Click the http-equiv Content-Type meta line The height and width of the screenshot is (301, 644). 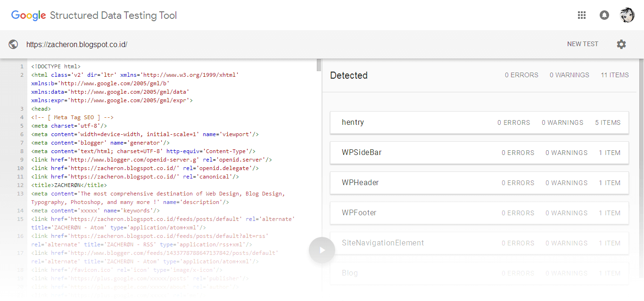click(143, 151)
